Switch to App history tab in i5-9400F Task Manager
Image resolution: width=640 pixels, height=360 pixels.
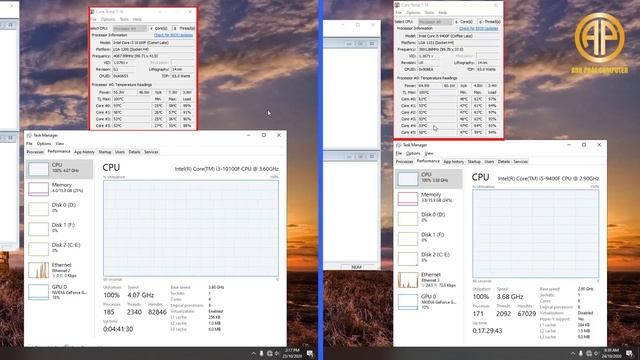454,162
